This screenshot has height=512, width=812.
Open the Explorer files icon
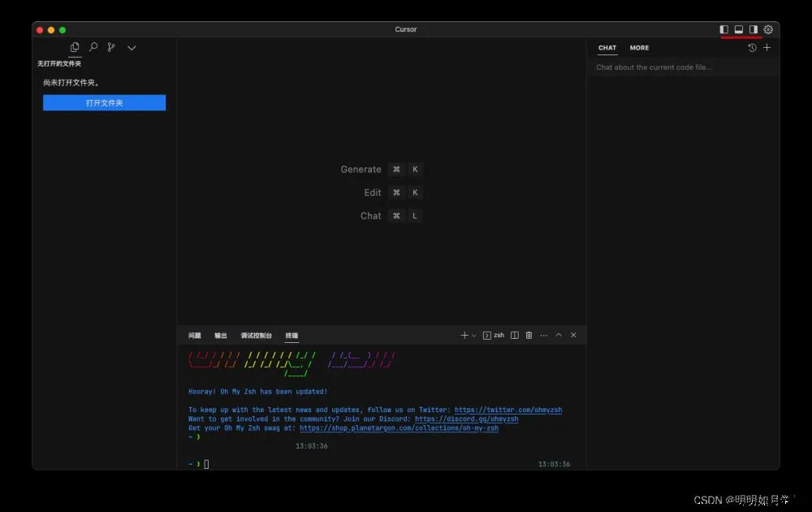75,47
